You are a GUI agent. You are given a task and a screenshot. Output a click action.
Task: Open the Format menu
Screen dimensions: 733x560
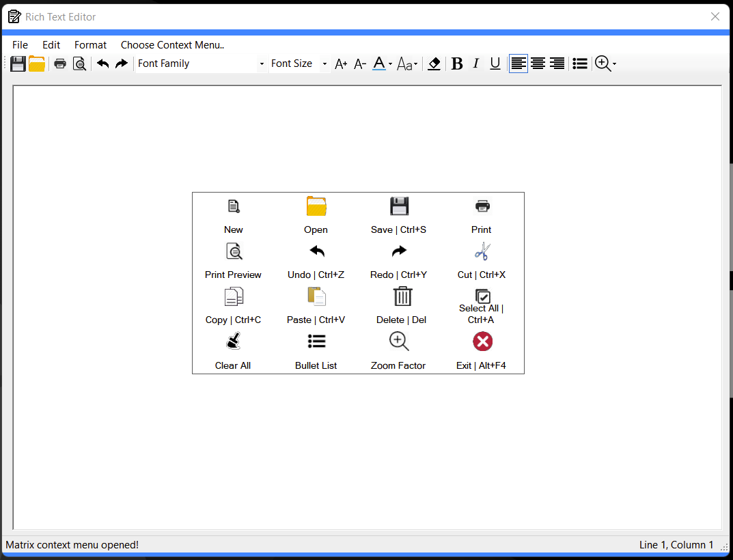click(x=90, y=45)
